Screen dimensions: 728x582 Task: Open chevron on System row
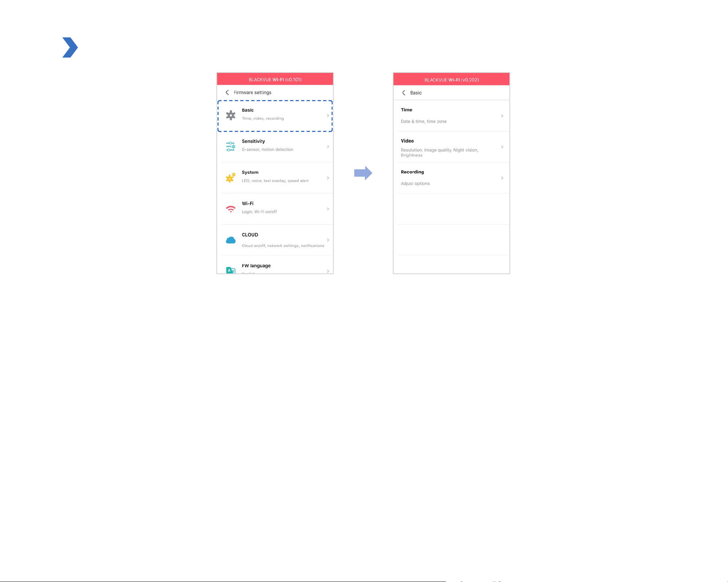[x=328, y=178]
